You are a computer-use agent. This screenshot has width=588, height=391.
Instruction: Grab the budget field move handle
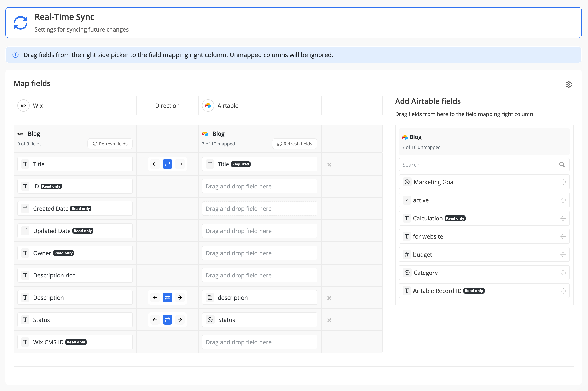563,255
